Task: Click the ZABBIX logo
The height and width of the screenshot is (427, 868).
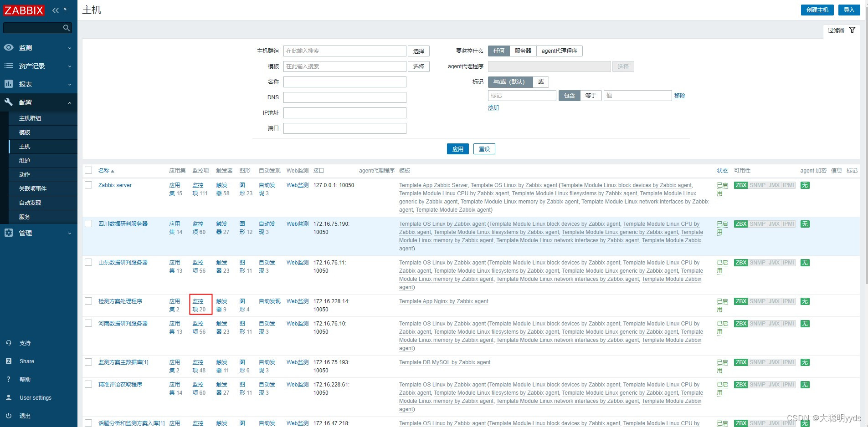Action: tap(24, 10)
